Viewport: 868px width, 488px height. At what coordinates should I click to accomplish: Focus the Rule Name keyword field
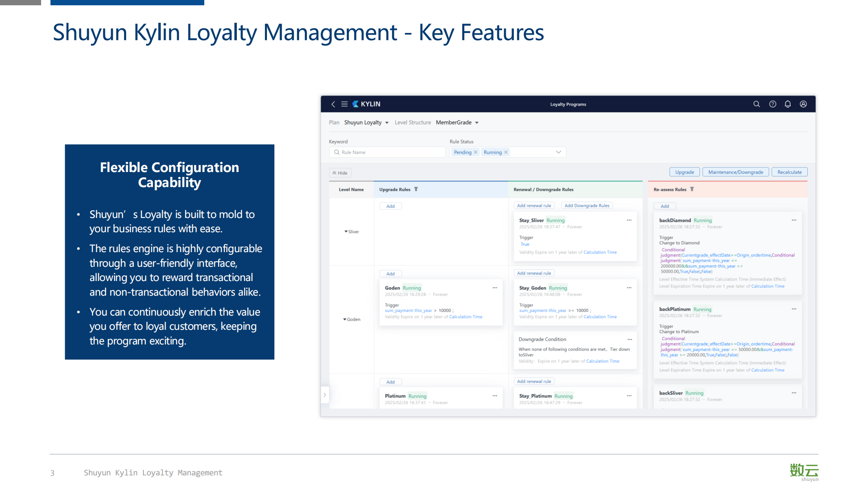pyautogui.click(x=387, y=152)
